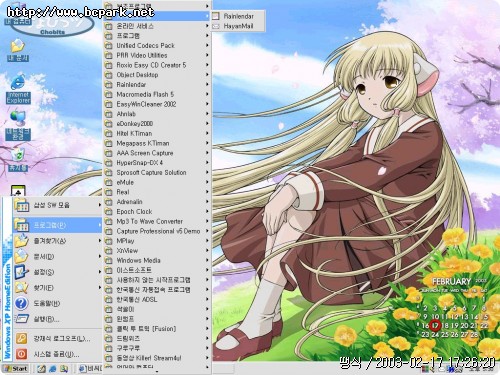
Task: Click the folder icon beside Ahnlab
Action: pos(109,114)
